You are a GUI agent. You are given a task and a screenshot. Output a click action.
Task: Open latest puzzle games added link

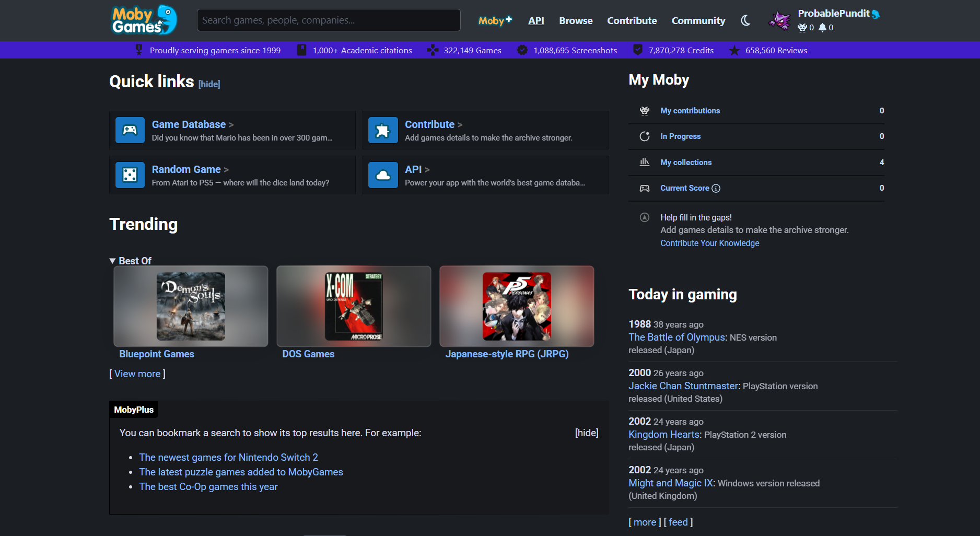coord(241,472)
